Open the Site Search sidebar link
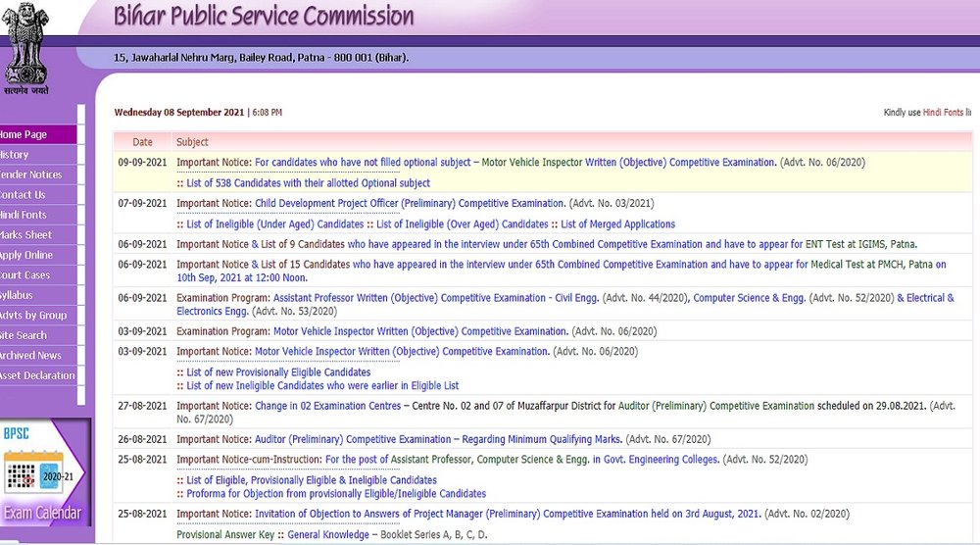Image resolution: width=980 pixels, height=545 pixels. (x=38, y=335)
